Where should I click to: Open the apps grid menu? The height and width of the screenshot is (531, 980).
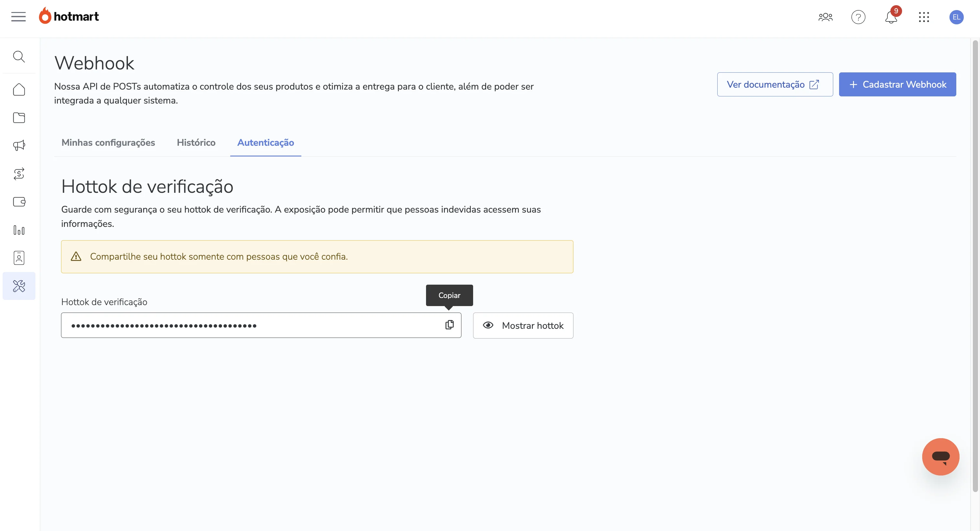click(x=924, y=17)
